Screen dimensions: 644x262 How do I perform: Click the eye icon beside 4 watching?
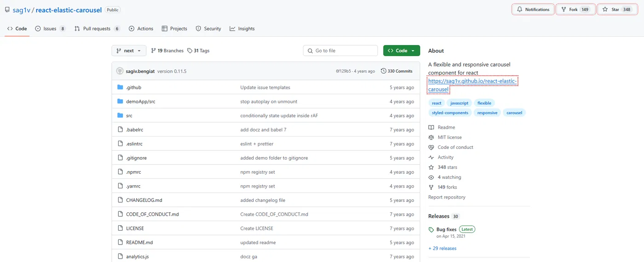coord(431,177)
